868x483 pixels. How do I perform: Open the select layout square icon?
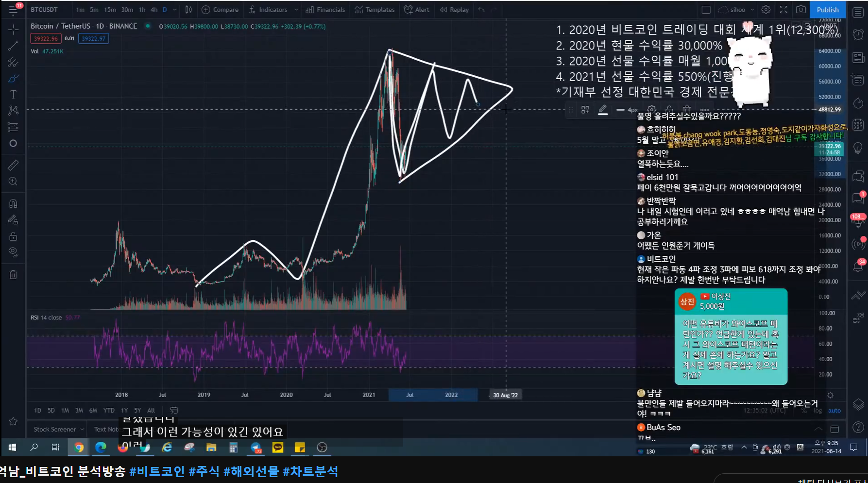pos(706,10)
